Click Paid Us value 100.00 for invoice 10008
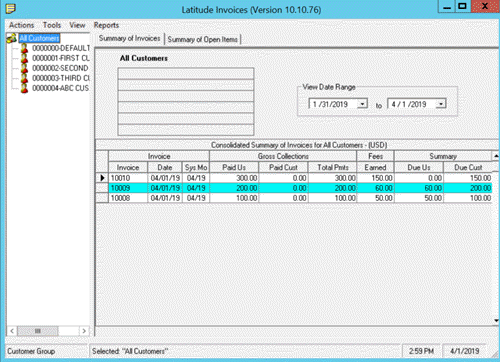 pos(234,198)
